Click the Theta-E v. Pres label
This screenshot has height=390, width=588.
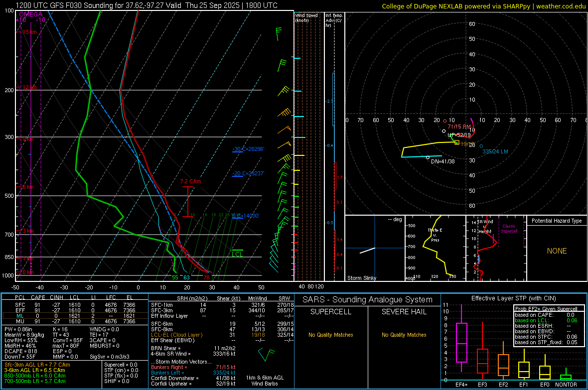435,235
